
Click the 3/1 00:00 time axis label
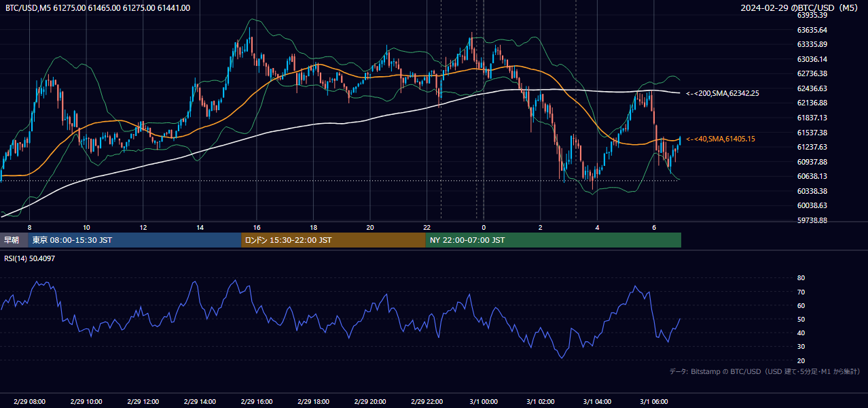coord(484,402)
